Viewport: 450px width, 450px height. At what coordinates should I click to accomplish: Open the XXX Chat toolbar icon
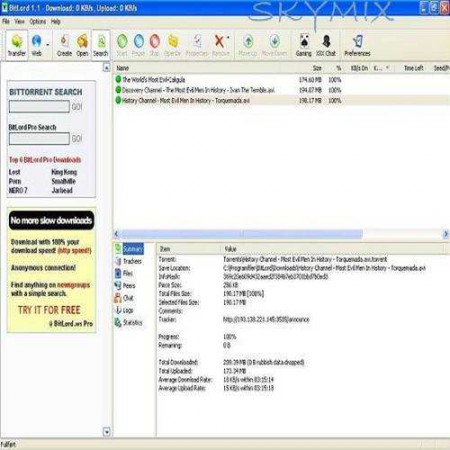[x=326, y=45]
